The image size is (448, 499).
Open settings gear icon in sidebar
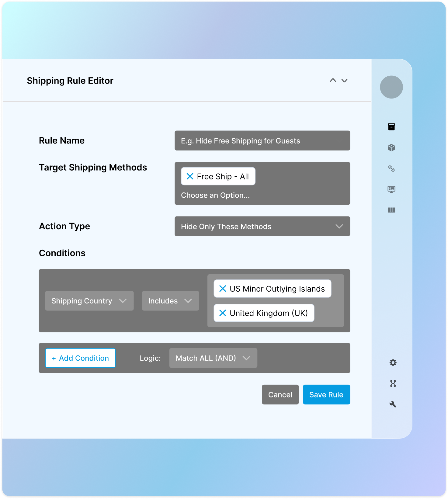point(393,362)
